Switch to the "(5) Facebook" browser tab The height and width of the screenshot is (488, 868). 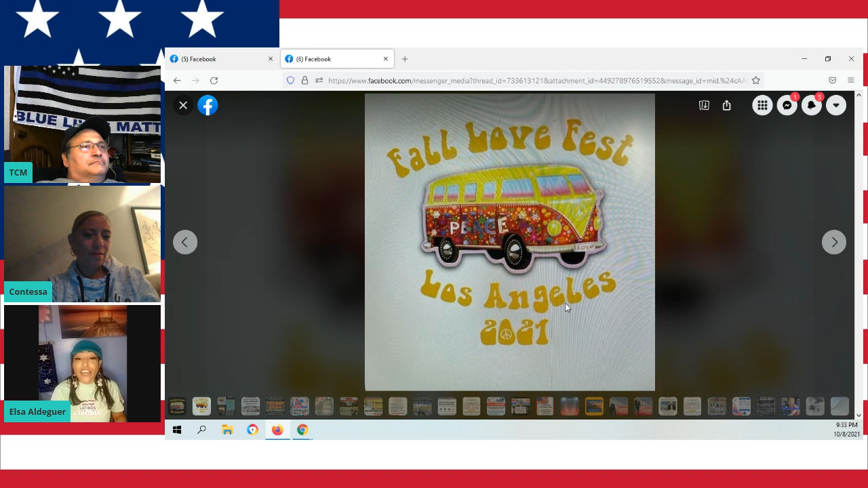pyautogui.click(x=217, y=59)
